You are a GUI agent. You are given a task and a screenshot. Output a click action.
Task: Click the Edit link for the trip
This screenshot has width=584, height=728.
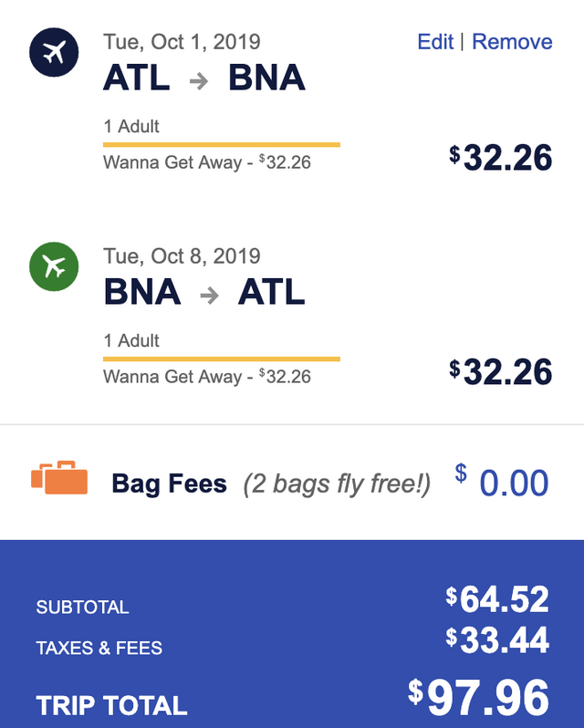pyautogui.click(x=435, y=42)
